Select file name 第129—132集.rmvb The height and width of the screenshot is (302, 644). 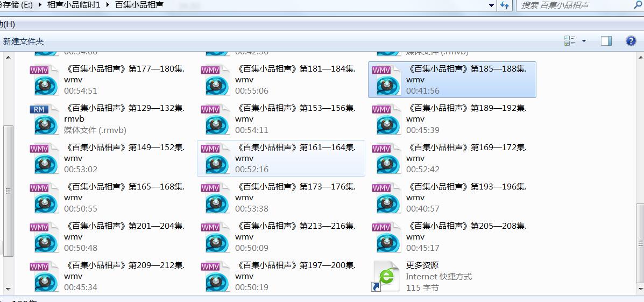pos(124,114)
